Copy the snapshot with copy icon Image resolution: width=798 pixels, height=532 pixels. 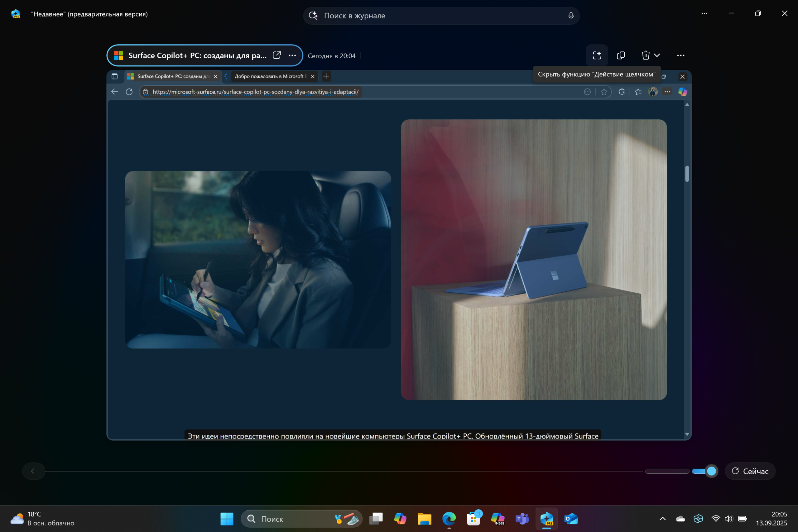[x=621, y=55]
